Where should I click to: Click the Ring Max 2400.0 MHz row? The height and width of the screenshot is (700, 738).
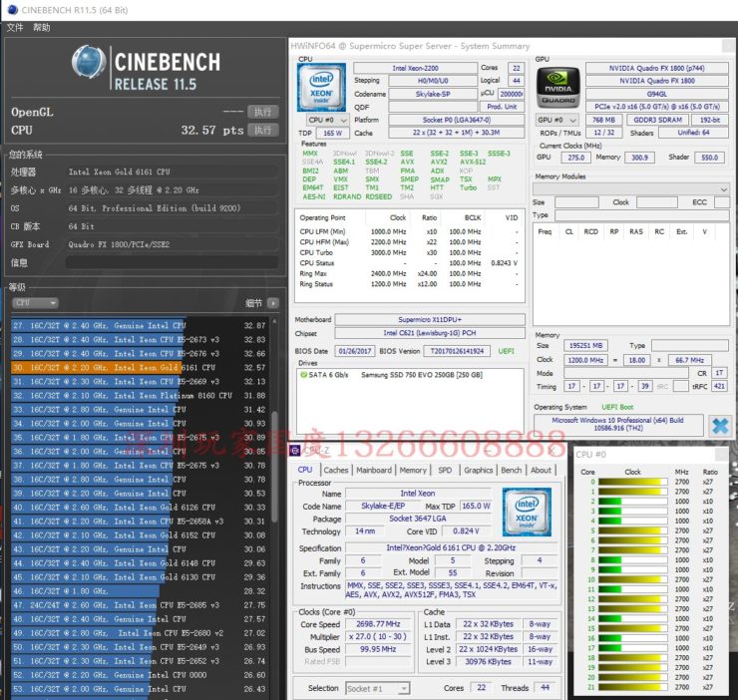point(410,273)
